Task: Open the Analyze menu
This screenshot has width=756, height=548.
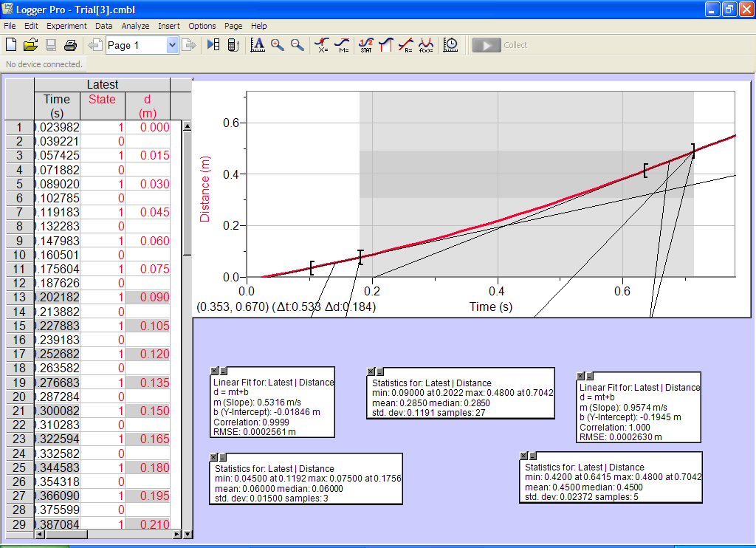Action: point(135,26)
